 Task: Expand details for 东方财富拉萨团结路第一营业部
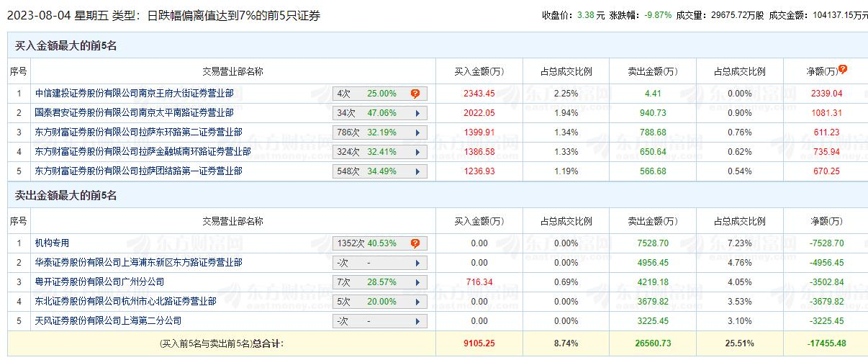(x=417, y=171)
